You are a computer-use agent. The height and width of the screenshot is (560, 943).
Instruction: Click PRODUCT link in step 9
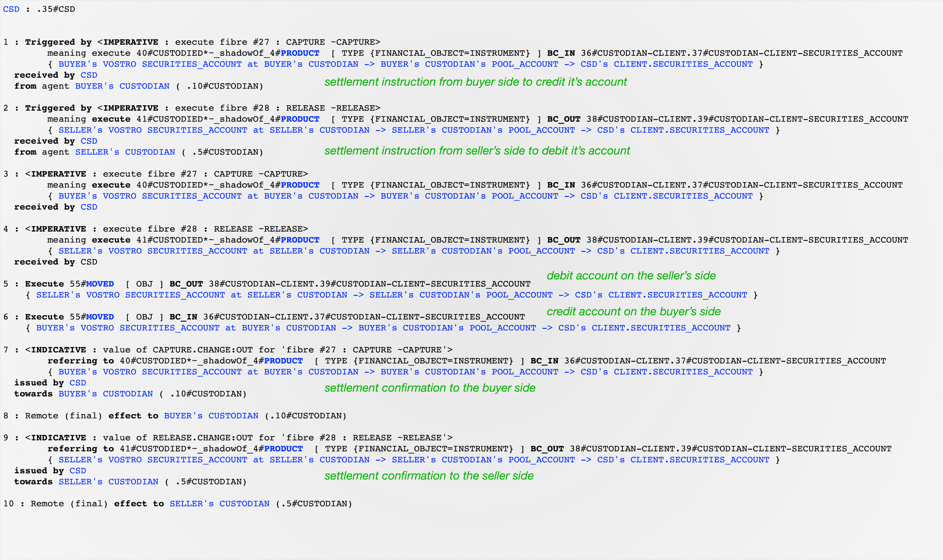click(x=283, y=449)
